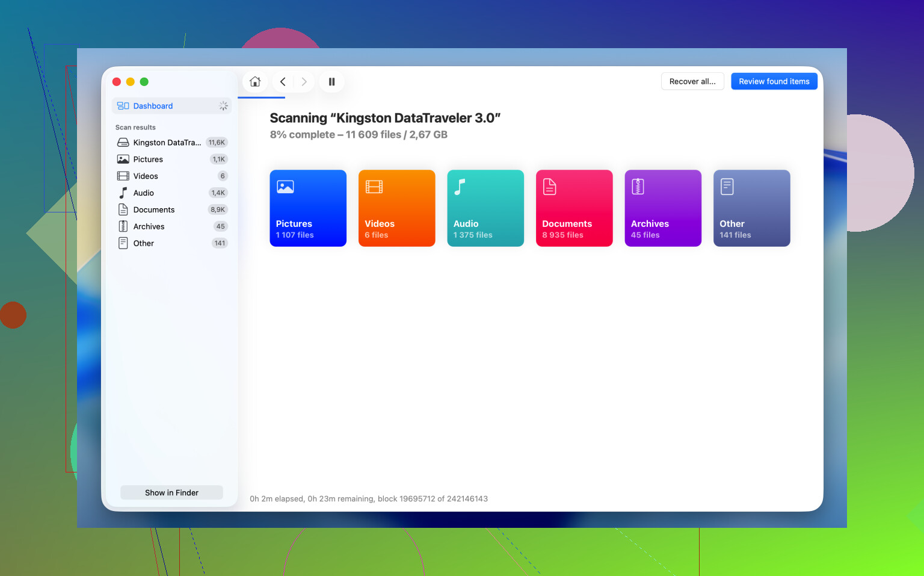Close the window with red button
This screenshot has height=576, width=924.
[117, 82]
